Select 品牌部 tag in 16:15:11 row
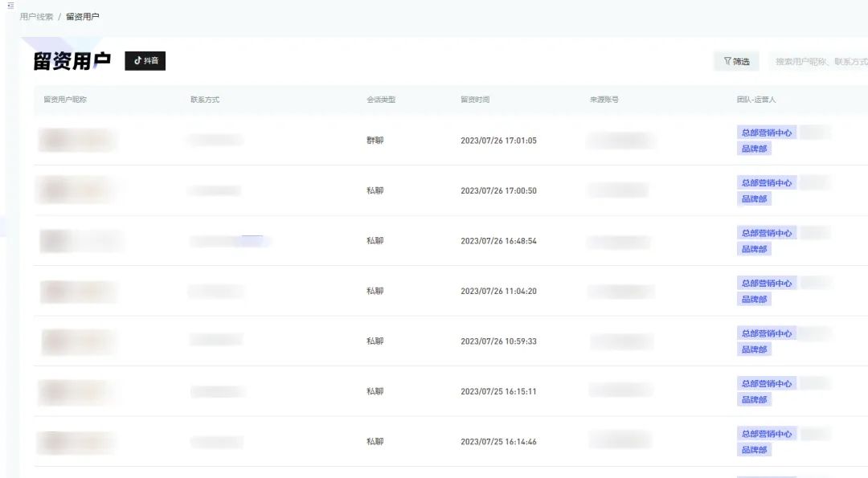The height and width of the screenshot is (478, 868). [x=754, y=400]
